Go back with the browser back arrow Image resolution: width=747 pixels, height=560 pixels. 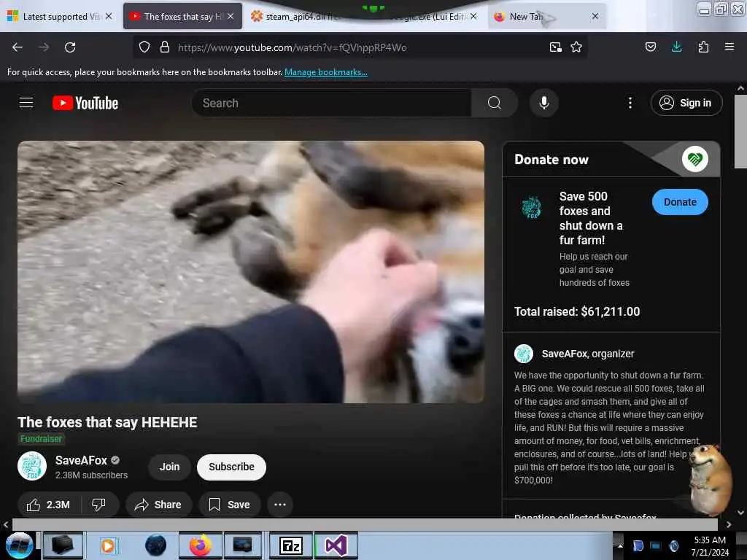point(18,47)
